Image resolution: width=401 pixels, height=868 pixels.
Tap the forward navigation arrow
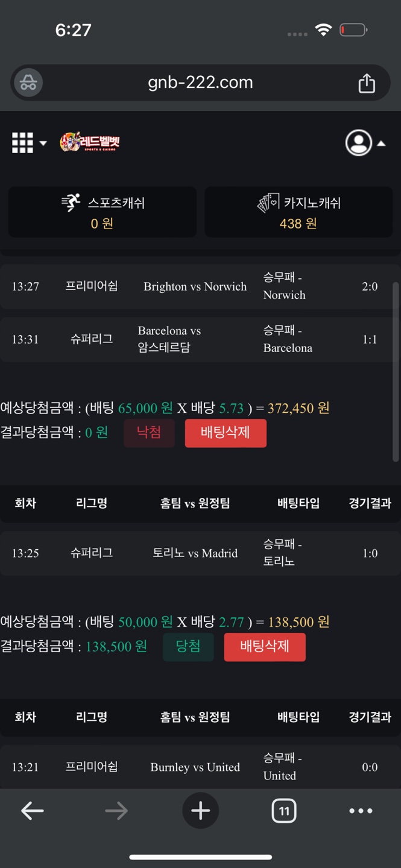tap(116, 811)
